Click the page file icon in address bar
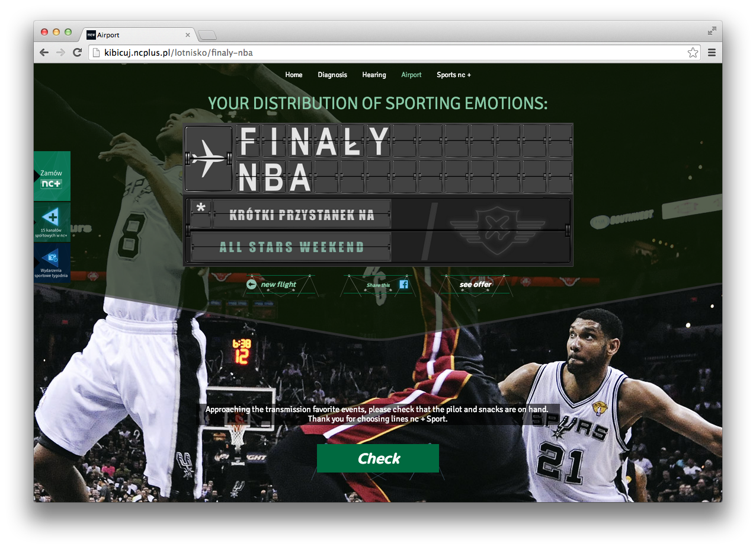The height and width of the screenshot is (549, 756). pos(96,53)
